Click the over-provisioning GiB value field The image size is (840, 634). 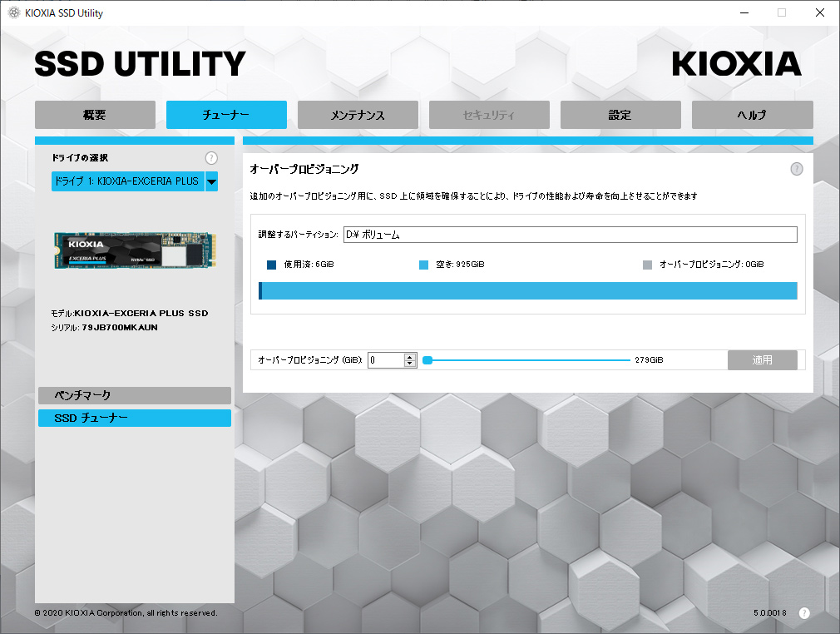(386, 360)
